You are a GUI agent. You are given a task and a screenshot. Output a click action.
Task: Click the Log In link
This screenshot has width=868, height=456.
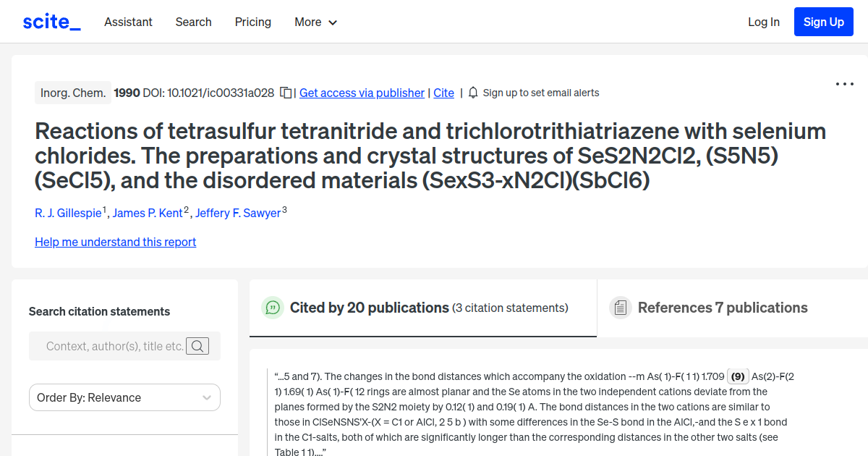(764, 22)
